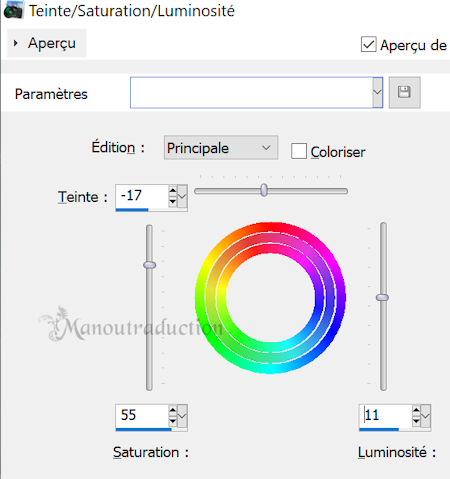Enable the Coloriser checkbox

[299, 151]
